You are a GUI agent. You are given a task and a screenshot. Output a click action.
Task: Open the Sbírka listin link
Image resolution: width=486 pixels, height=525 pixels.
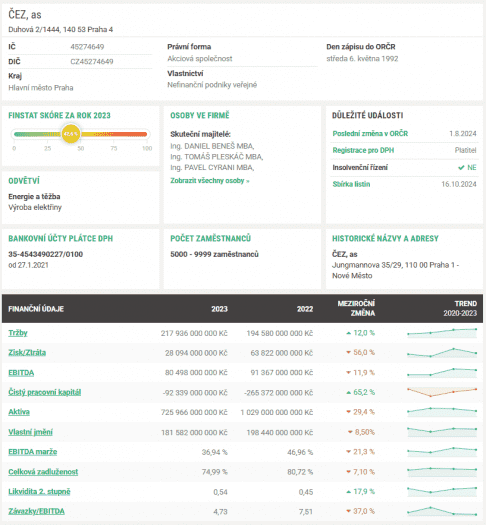(x=351, y=184)
